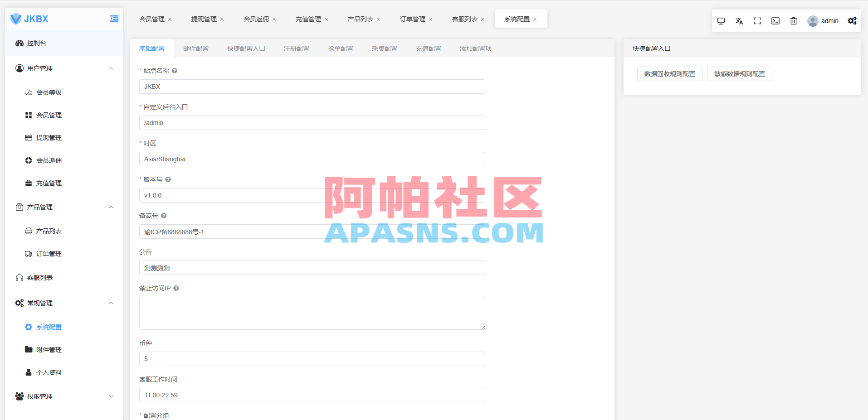Expand the 权限管理 menu group
Viewport: 868px width, 420px height.
point(111,396)
